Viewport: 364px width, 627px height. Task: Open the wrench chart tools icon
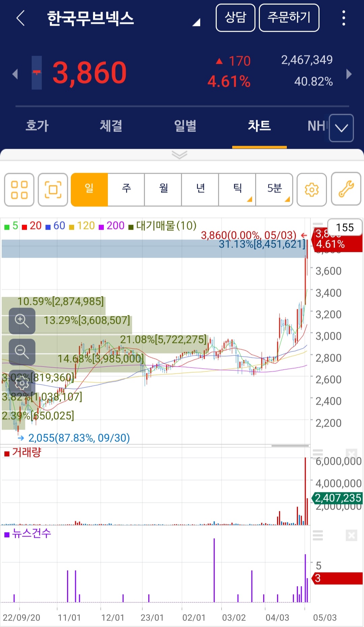[346, 189]
